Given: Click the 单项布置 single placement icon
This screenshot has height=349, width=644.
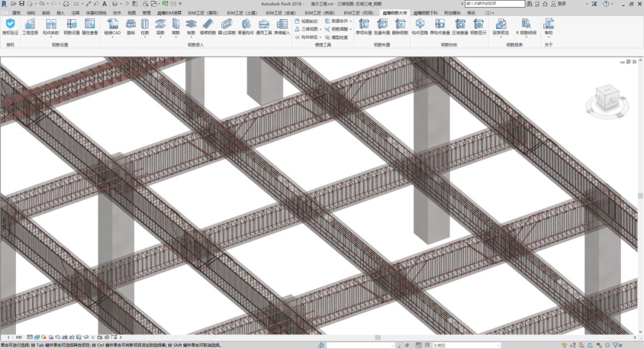Looking at the screenshot, I should point(364,24).
